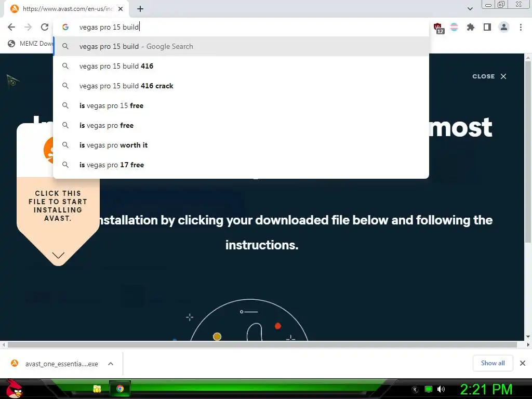Click the 'Click this file to start installing Avast' arrow

(58, 255)
